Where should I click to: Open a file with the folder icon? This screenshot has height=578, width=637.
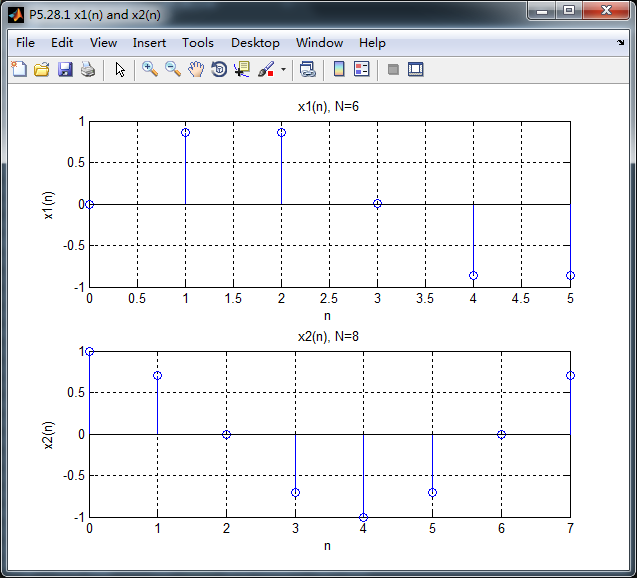pyautogui.click(x=41, y=69)
